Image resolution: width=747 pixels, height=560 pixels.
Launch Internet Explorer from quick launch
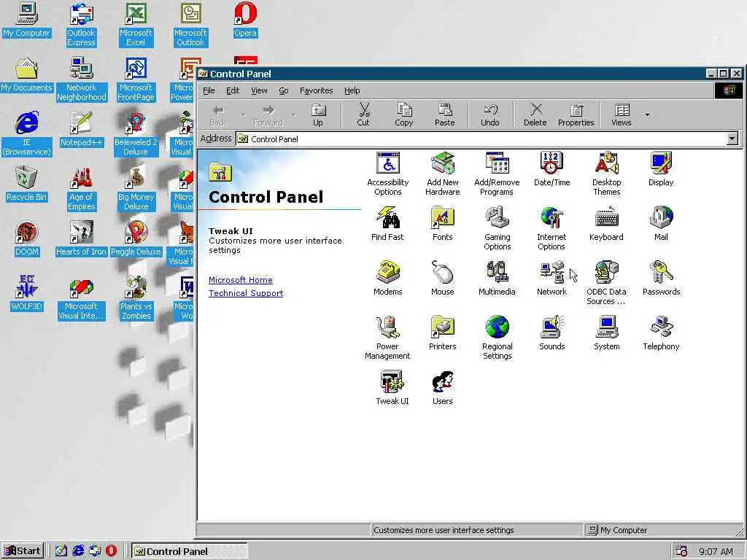[x=77, y=551]
